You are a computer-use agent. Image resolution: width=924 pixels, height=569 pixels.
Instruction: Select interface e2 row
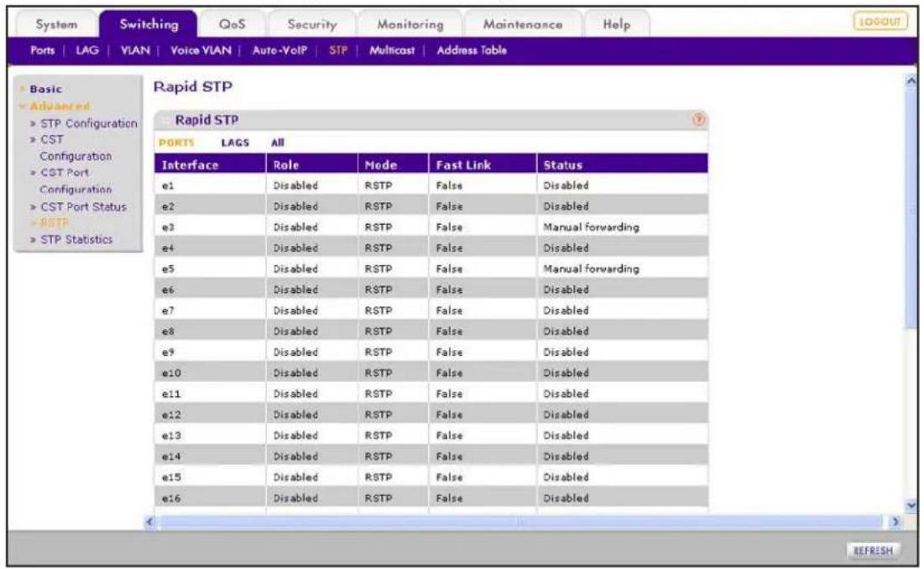431,206
